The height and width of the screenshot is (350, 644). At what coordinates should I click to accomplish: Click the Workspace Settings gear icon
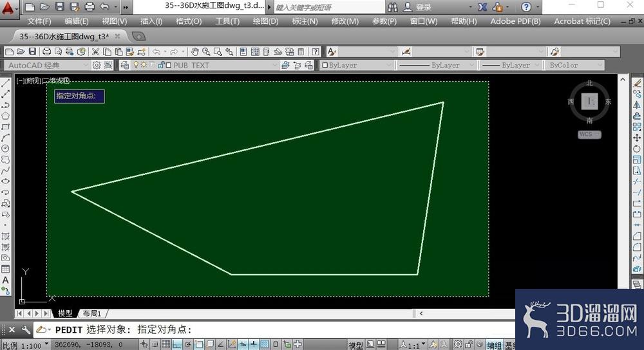coord(97,65)
